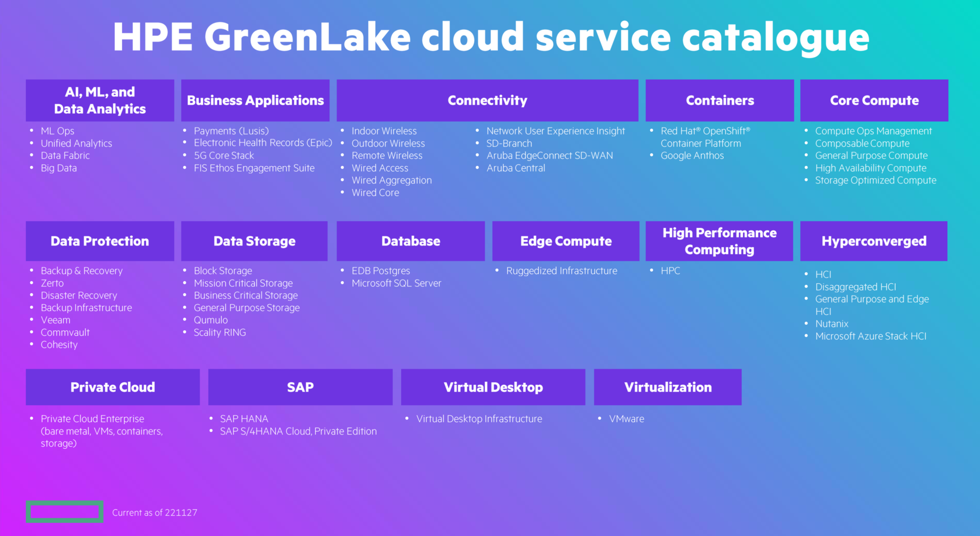Viewport: 980px width, 536px height.
Task: Open the High Performance Computing category
Action: pos(719,241)
